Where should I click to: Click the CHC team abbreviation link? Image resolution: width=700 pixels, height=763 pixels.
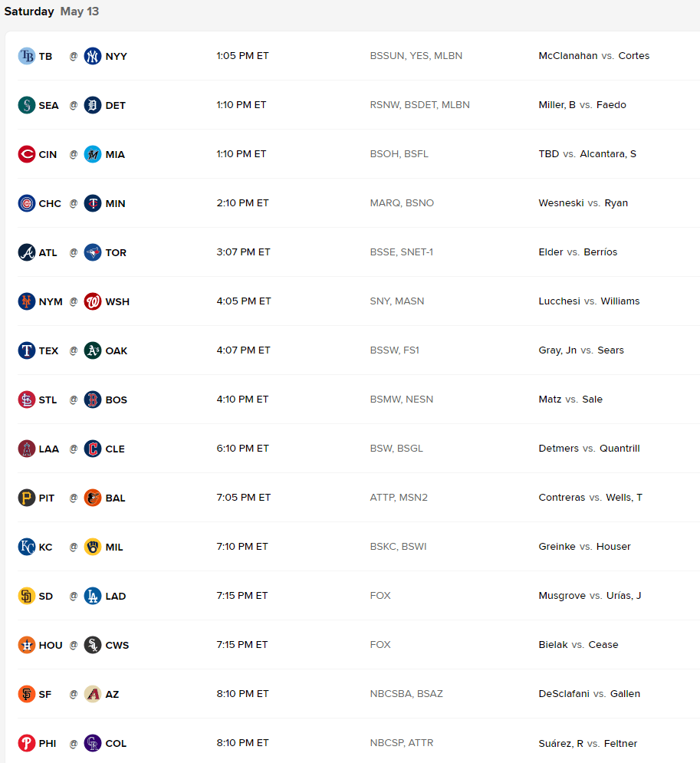click(50, 203)
